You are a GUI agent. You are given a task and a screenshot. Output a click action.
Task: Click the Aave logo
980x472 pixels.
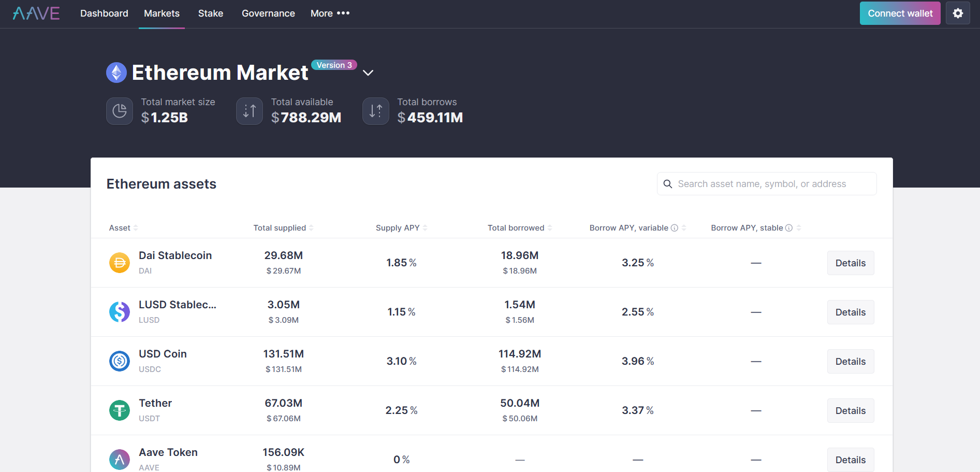pyautogui.click(x=36, y=13)
